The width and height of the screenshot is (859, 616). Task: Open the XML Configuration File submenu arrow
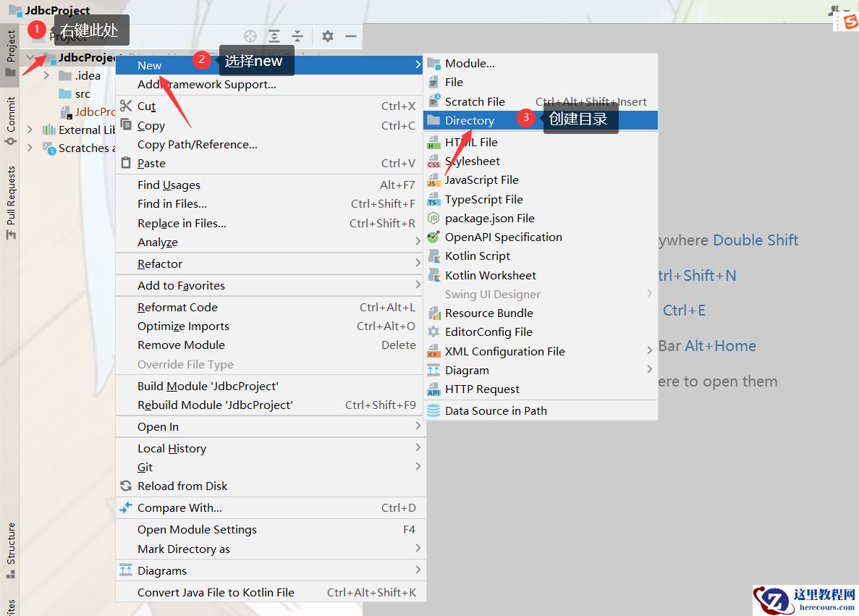tap(650, 351)
